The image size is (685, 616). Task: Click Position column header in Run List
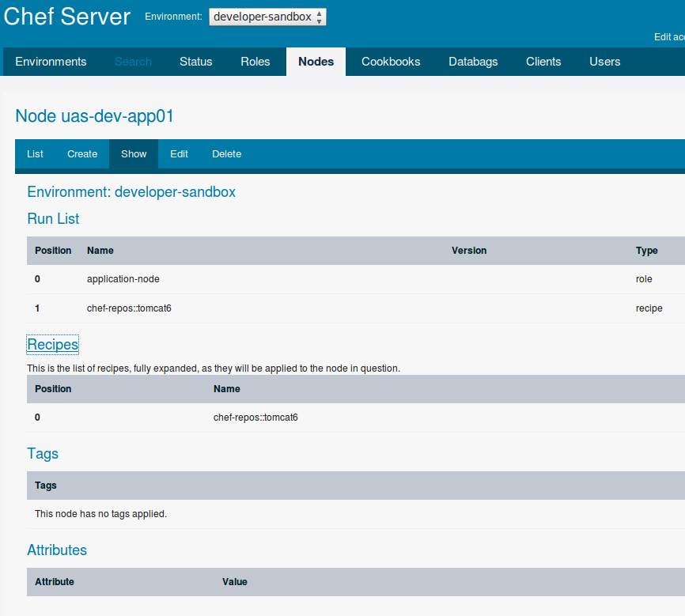[53, 251]
